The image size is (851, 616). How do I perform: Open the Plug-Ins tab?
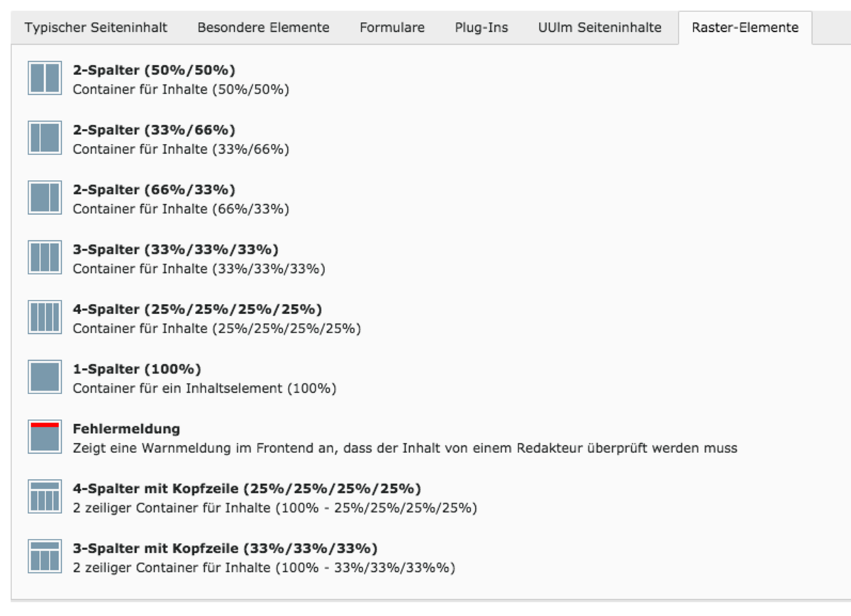(482, 28)
